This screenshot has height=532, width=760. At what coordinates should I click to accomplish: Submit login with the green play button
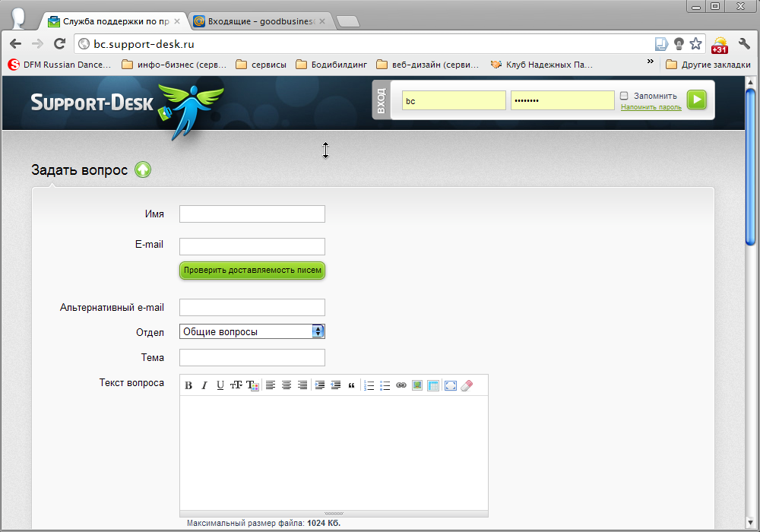(x=696, y=100)
